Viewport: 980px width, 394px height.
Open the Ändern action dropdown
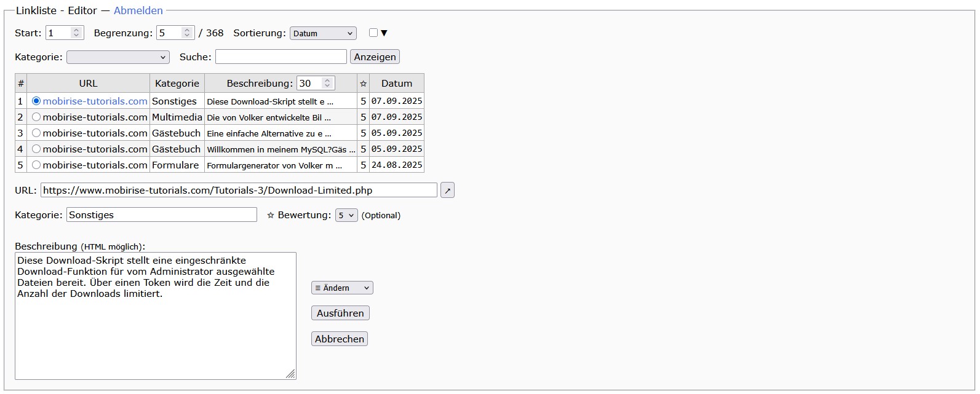pos(342,288)
